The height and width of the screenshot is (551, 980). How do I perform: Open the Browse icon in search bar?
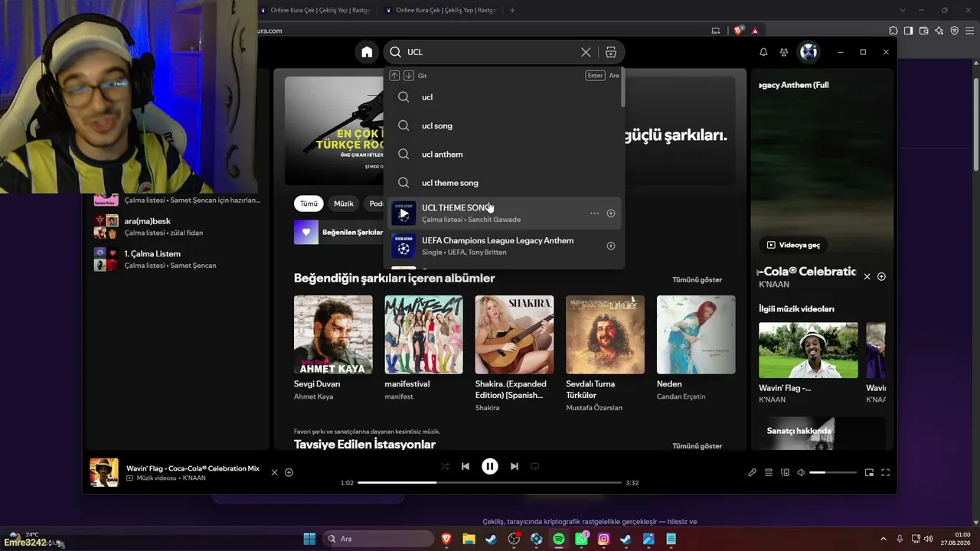(610, 52)
